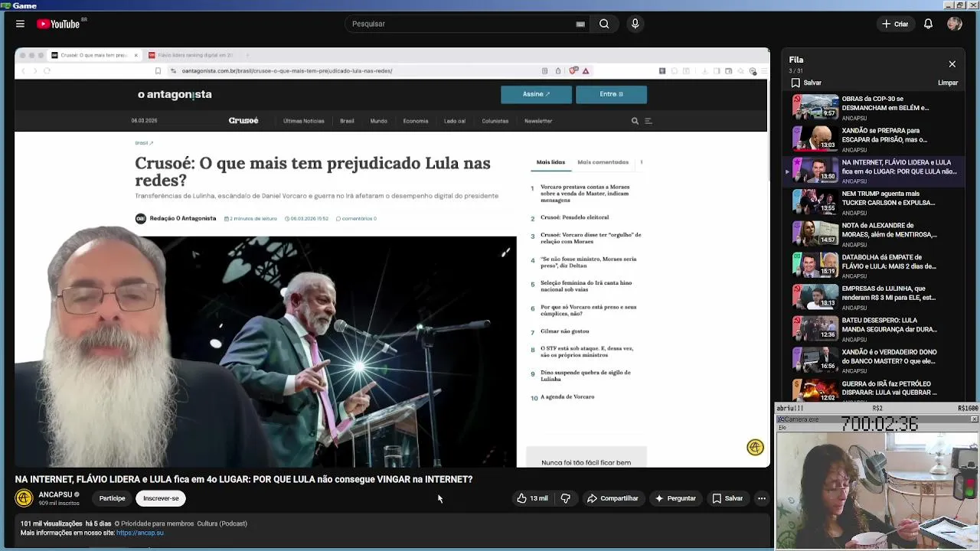Open the ANCAPSU channel name link

55,494
